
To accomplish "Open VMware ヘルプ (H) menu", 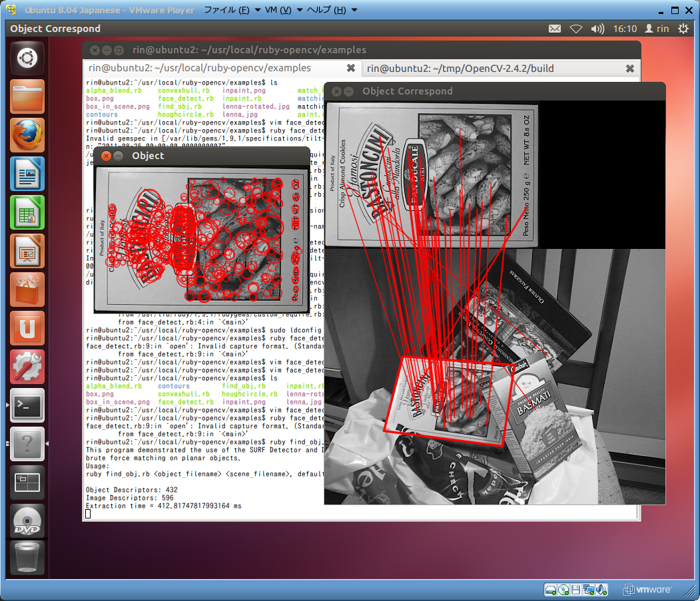I will [326, 10].
